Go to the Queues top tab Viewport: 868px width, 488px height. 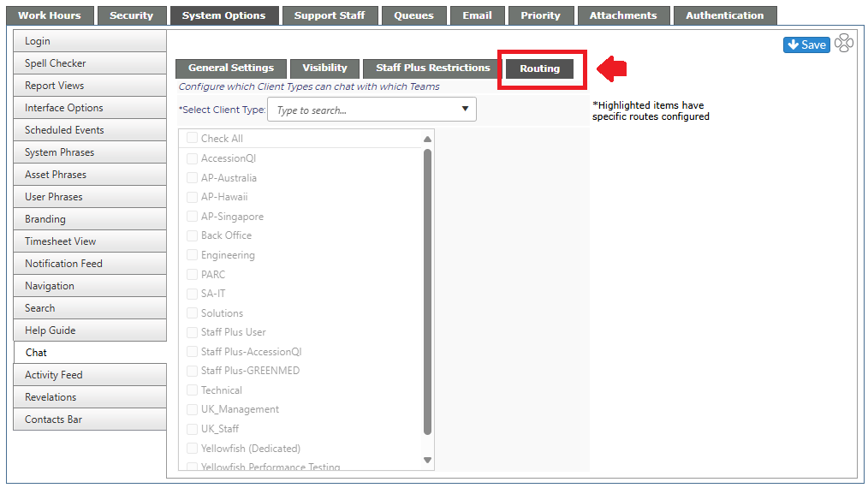[413, 15]
